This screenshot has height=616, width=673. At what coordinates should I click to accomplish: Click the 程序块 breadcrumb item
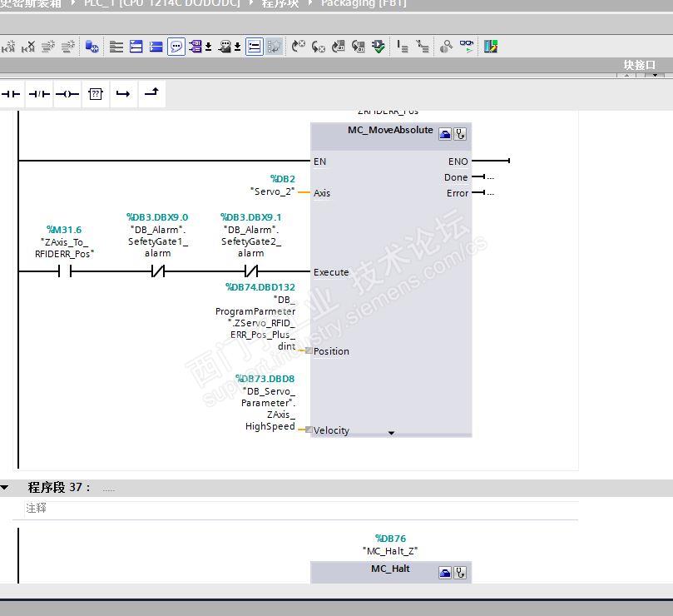tap(280, 3)
